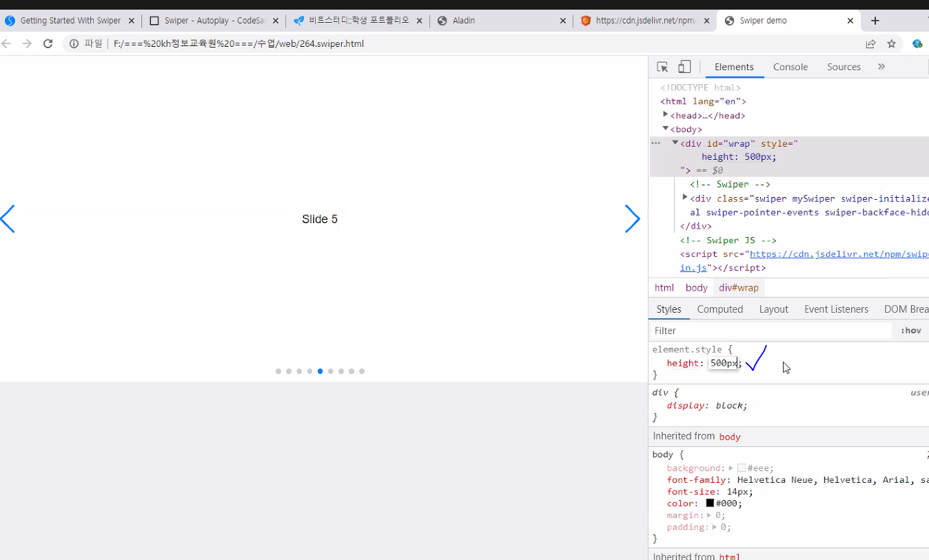Screen dimensions: 929x560
Task: Select the html lang="en" node
Action: coord(703,101)
